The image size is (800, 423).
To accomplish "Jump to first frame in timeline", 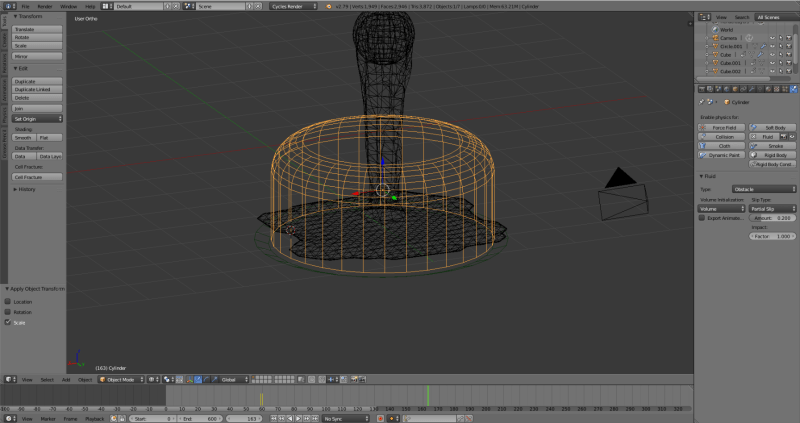I will pyautogui.click(x=273, y=418).
